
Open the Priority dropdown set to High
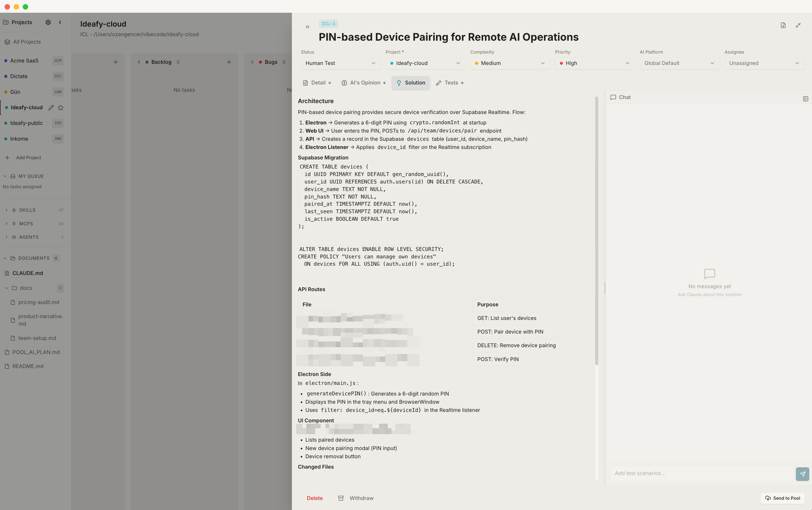pyautogui.click(x=594, y=63)
